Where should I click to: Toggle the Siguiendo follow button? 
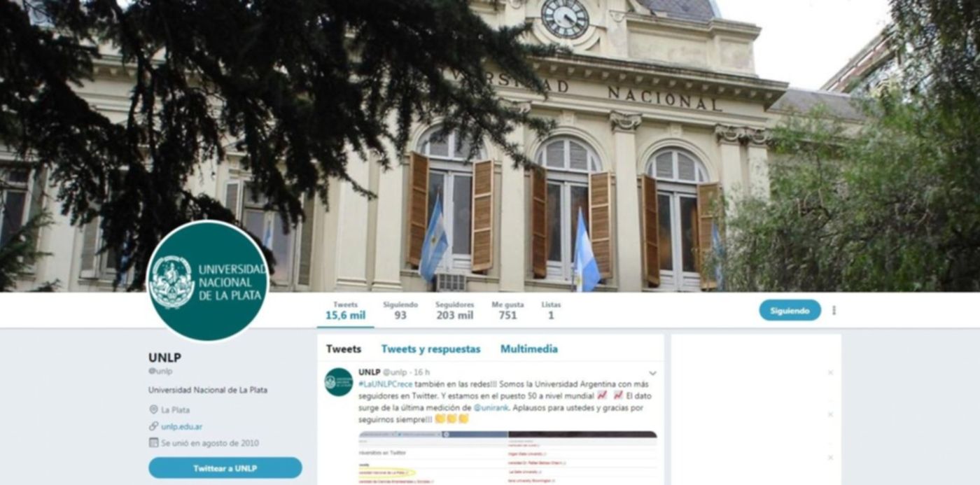790,310
